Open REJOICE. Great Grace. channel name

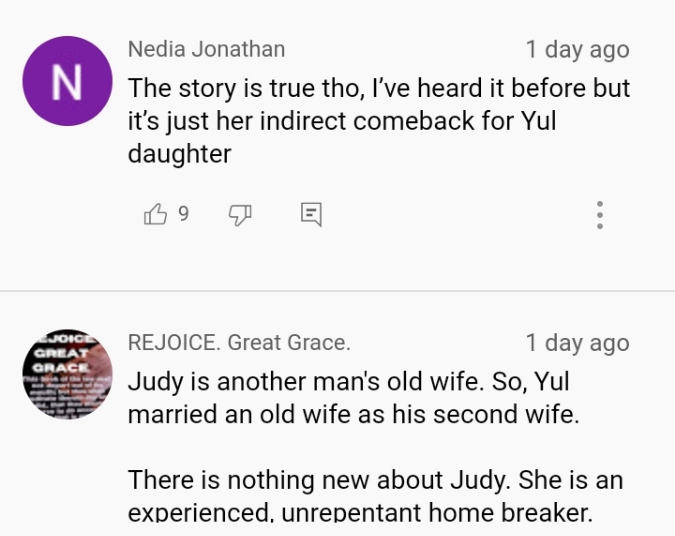[239, 343]
